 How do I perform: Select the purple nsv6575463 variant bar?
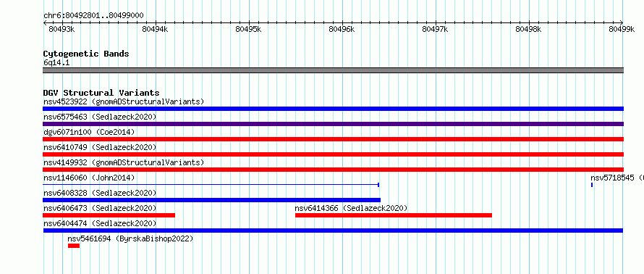pos(333,124)
